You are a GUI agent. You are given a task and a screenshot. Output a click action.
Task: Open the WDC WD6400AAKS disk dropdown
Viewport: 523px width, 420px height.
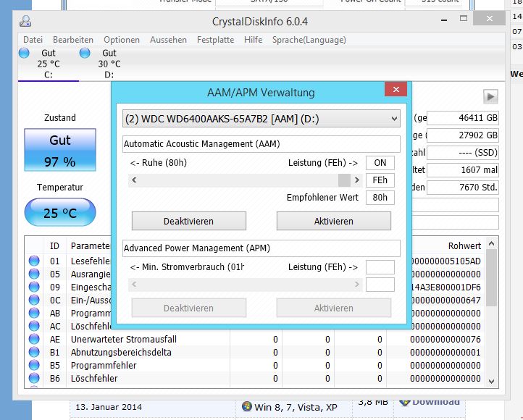click(261, 119)
